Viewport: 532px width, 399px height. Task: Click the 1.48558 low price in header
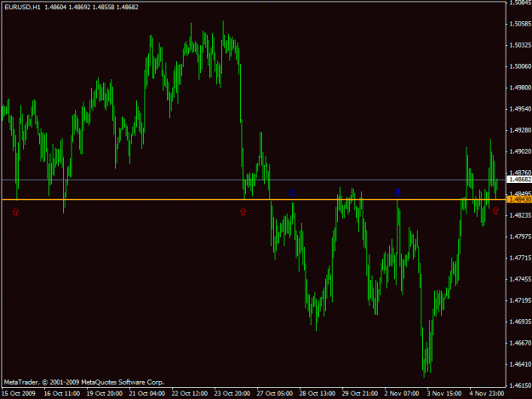(104, 7)
